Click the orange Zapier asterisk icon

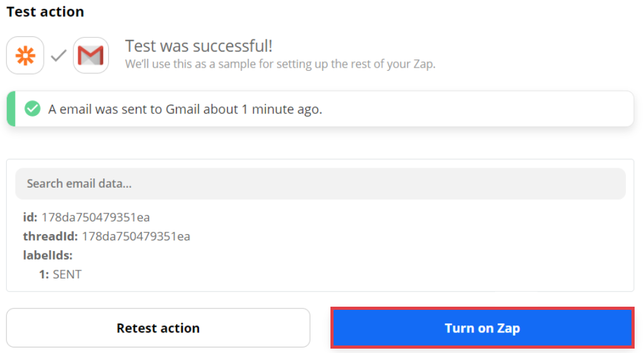pos(25,56)
